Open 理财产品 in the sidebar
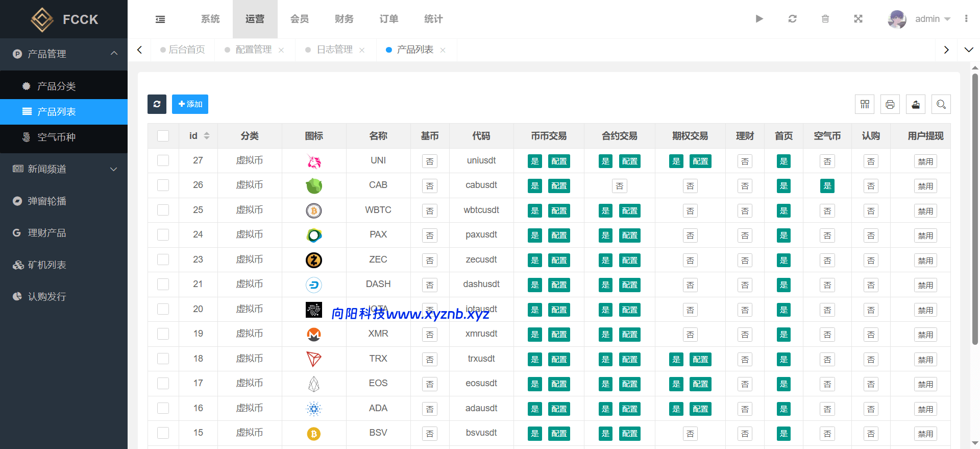 coord(64,233)
